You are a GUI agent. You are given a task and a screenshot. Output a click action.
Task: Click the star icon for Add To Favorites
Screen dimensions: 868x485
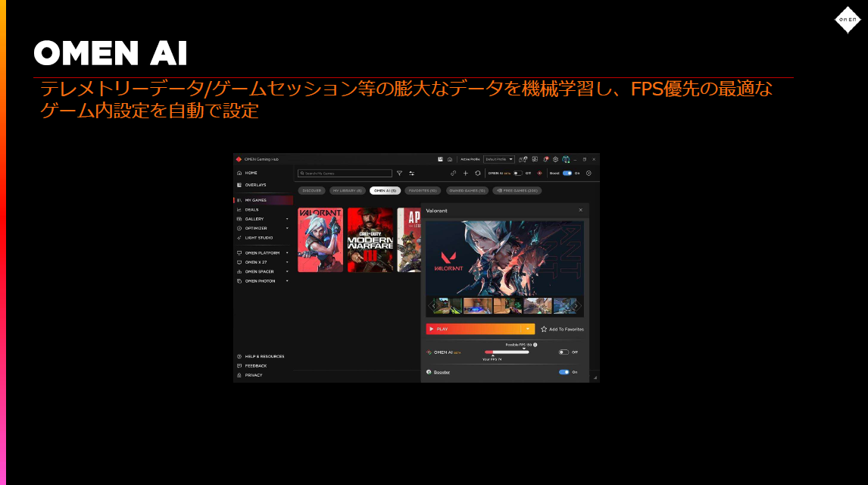coord(544,330)
